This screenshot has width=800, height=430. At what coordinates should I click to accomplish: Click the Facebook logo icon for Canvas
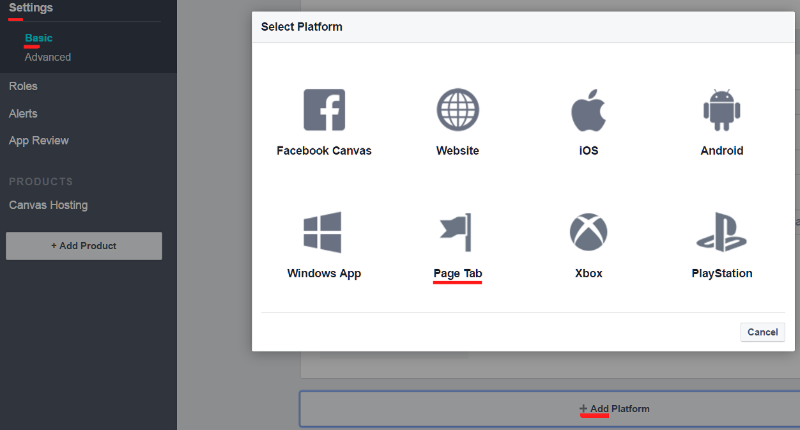[323, 110]
